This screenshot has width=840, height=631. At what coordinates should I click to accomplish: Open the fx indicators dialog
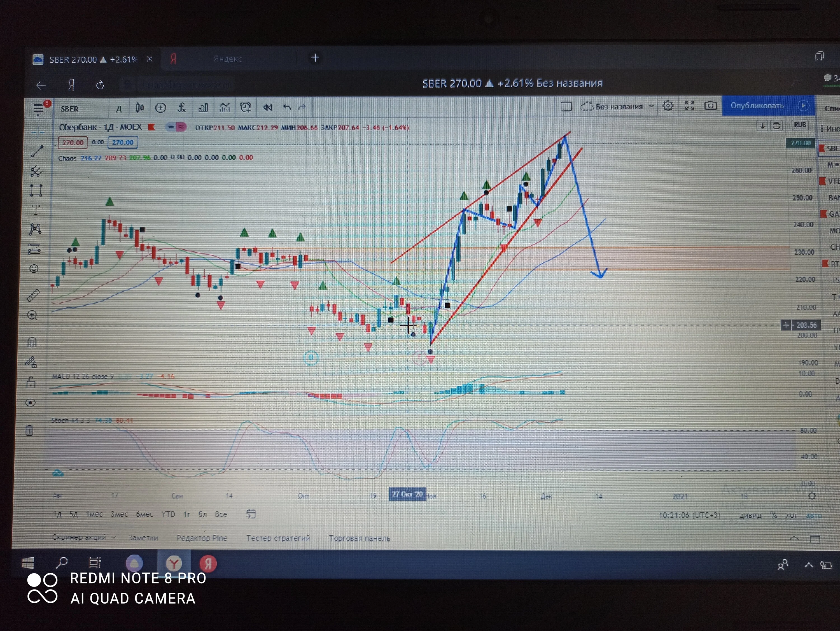[x=182, y=108]
